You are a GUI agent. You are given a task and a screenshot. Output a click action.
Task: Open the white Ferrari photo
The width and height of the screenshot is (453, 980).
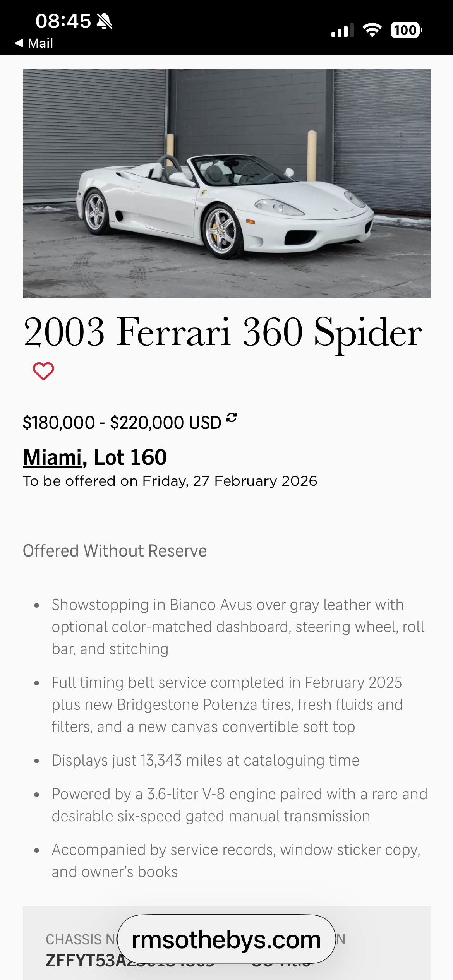(x=226, y=183)
